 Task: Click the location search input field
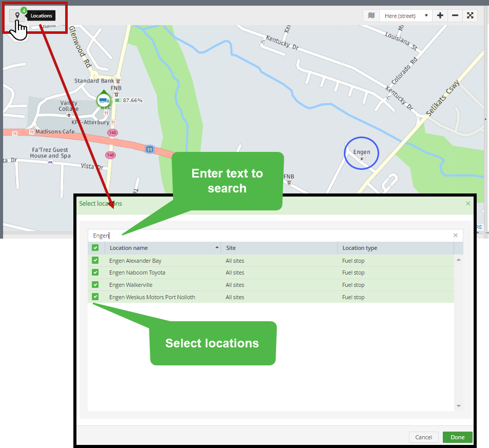point(275,236)
